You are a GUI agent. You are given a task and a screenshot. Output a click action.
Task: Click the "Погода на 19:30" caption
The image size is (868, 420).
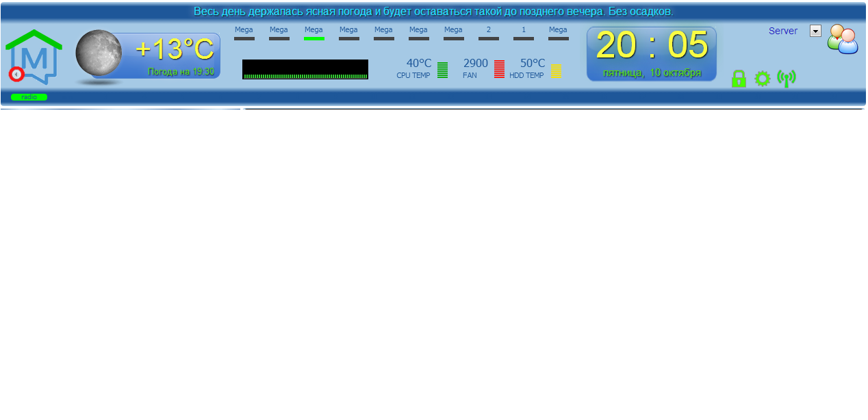(x=181, y=71)
